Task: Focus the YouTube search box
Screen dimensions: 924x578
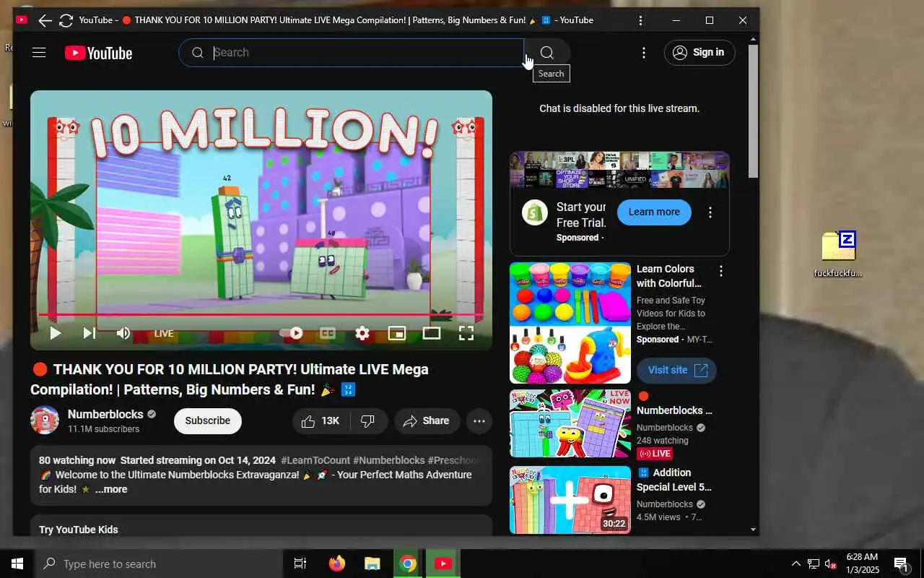Action: [352, 53]
